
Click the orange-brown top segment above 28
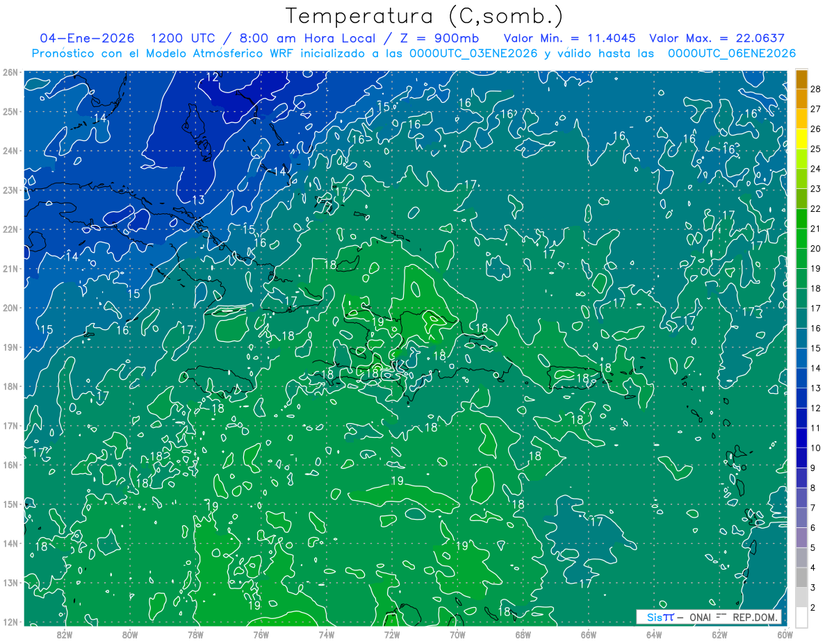801,80
